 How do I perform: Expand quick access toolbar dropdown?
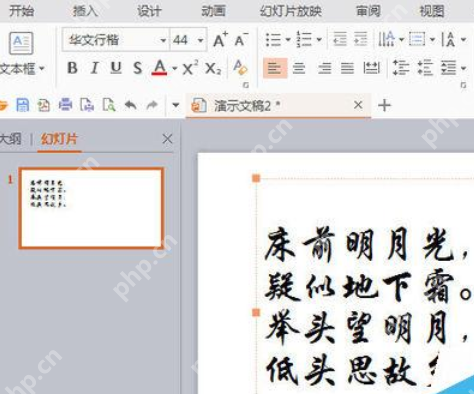[x=176, y=105]
